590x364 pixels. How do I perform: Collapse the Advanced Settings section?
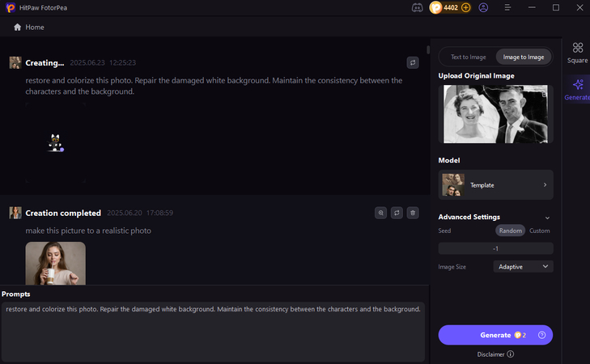(547, 218)
